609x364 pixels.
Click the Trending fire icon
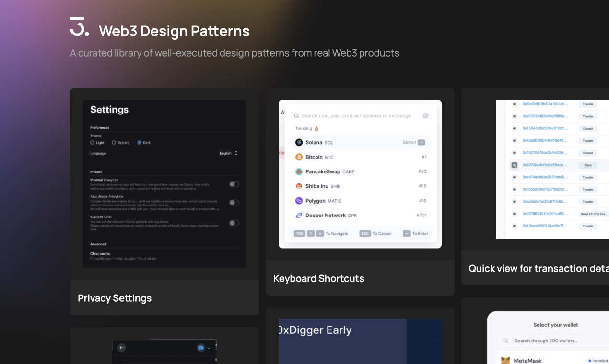(316, 128)
